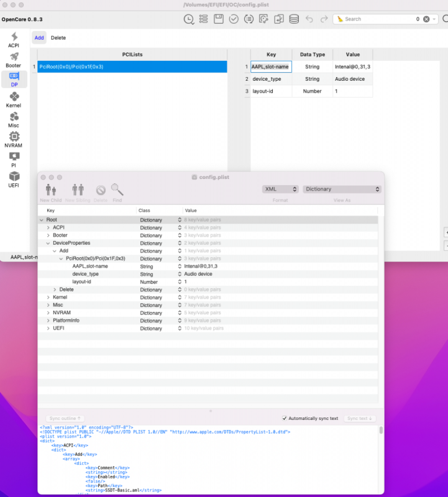The width and height of the screenshot is (448, 497).
Task: Select the Misc tree row
Action: (x=208, y=305)
